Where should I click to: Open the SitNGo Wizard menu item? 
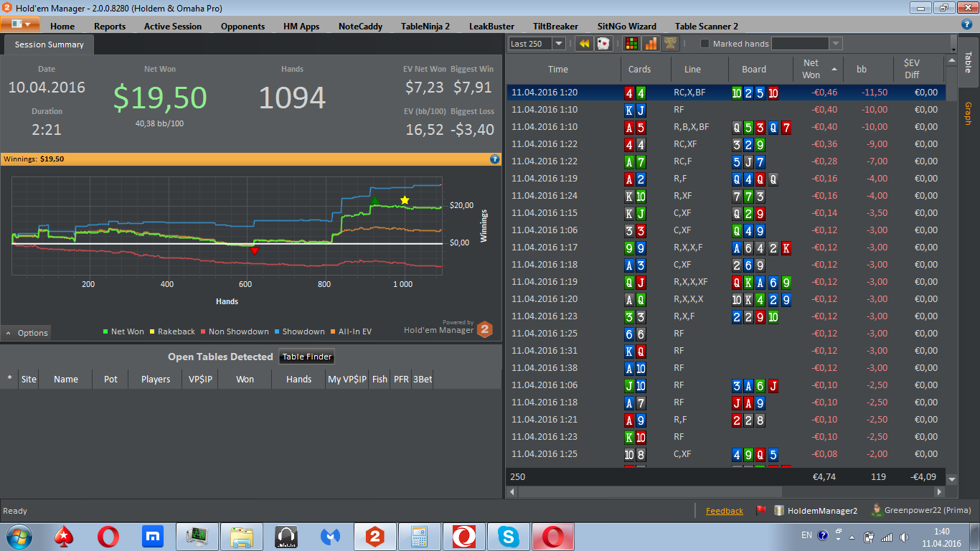(626, 26)
